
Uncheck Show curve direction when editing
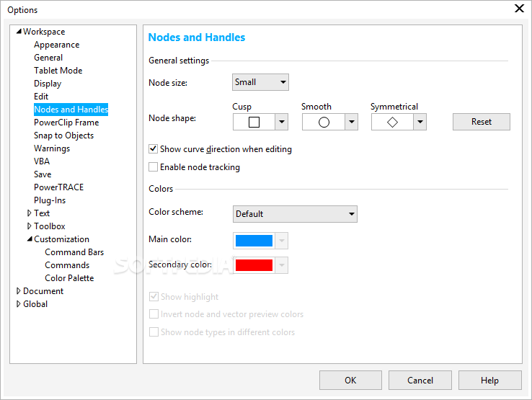153,149
